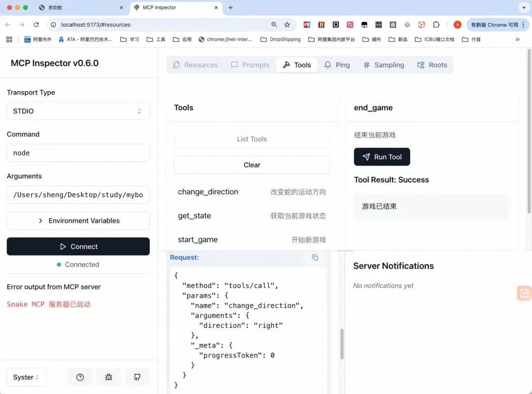532x394 pixels.
Task: Click the floating screenshot icon on right edge
Action: coord(524,293)
